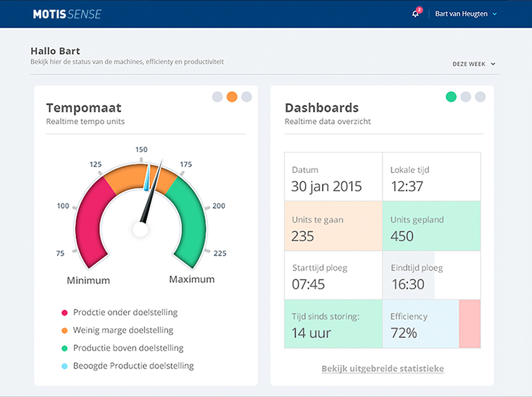The height and width of the screenshot is (397, 532).
Task: Click the blue legend dot for Beoogde Productie
Action: click(65, 366)
